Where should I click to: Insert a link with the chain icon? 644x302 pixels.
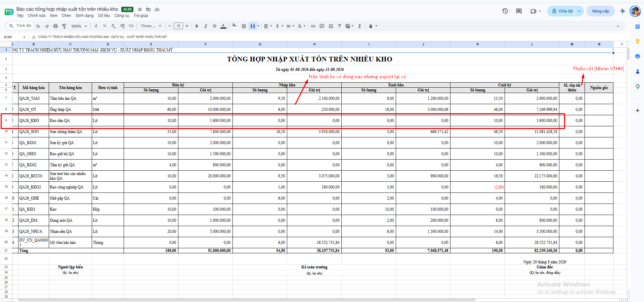tap(313, 26)
